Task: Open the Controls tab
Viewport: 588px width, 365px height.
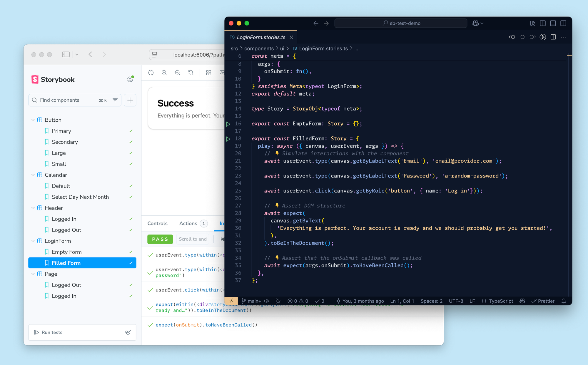Action: click(157, 223)
